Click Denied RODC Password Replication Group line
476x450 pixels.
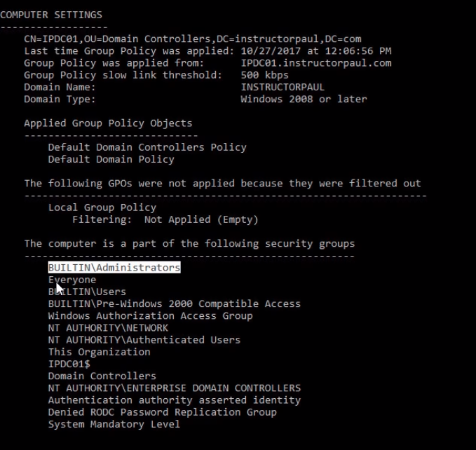[162, 412]
